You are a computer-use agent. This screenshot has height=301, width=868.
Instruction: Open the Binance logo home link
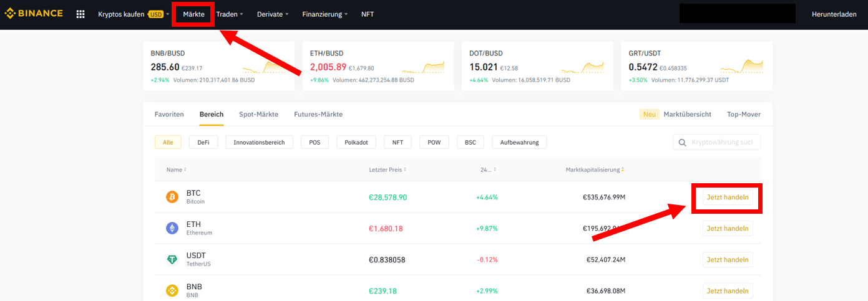34,14
